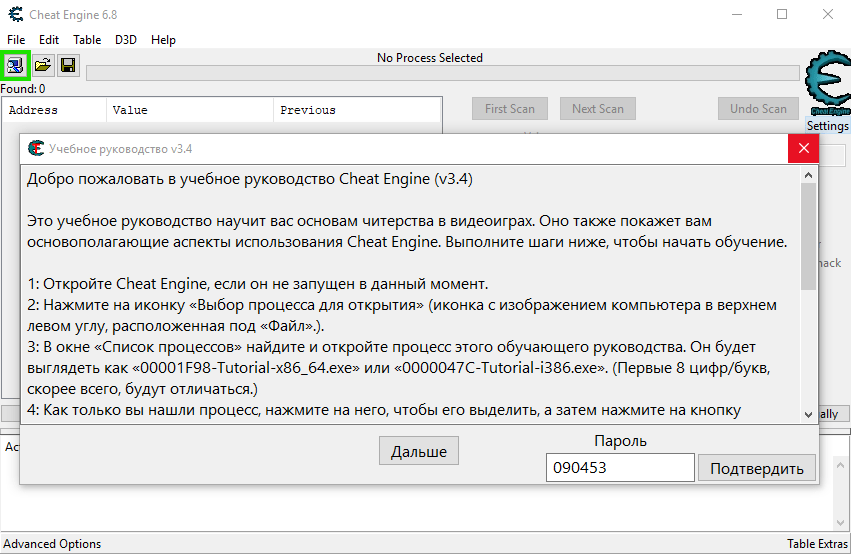Click Table Extras in the status bar
This screenshot has height=554, width=851.
point(816,544)
